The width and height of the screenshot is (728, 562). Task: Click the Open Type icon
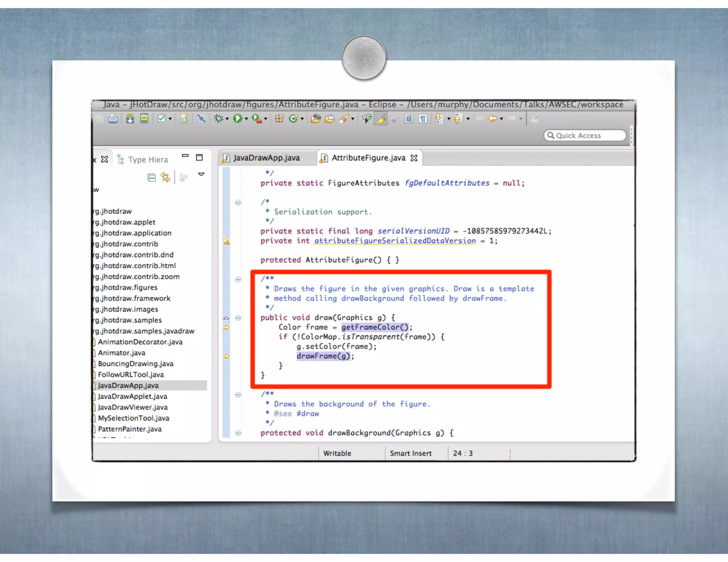pyautogui.click(x=315, y=119)
